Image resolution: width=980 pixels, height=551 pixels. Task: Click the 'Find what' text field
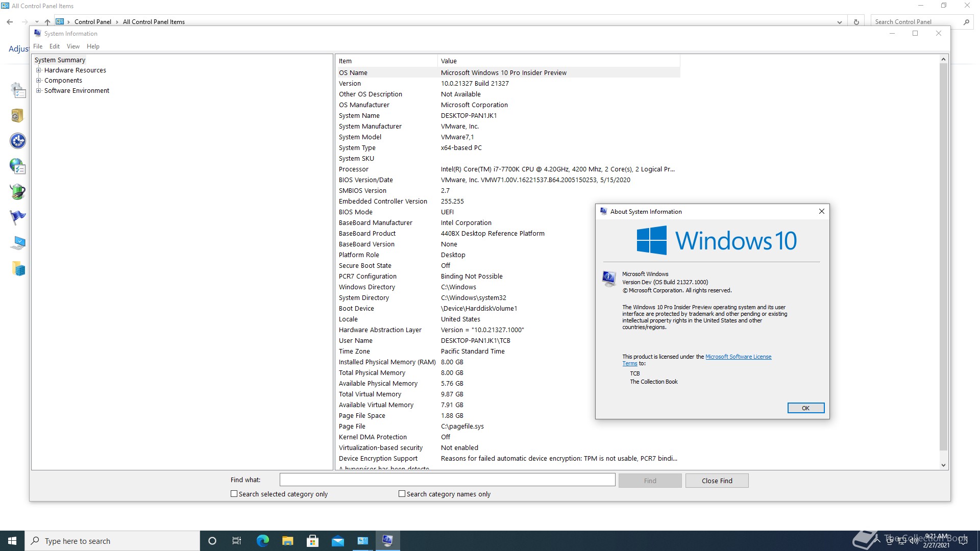click(x=447, y=480)
